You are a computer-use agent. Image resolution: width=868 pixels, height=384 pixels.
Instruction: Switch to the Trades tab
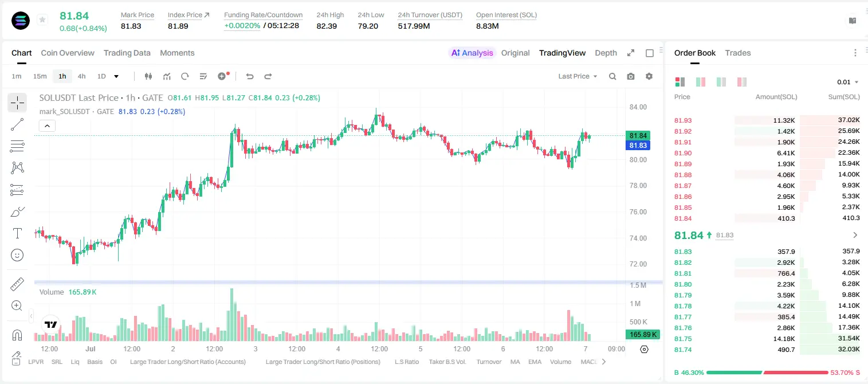click(738, 53)
